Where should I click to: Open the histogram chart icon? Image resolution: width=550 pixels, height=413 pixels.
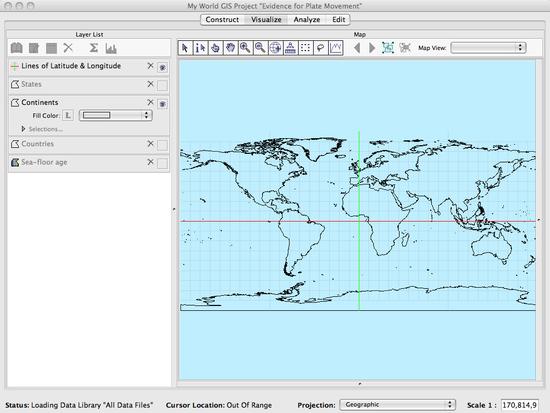[x=111, y=48]
